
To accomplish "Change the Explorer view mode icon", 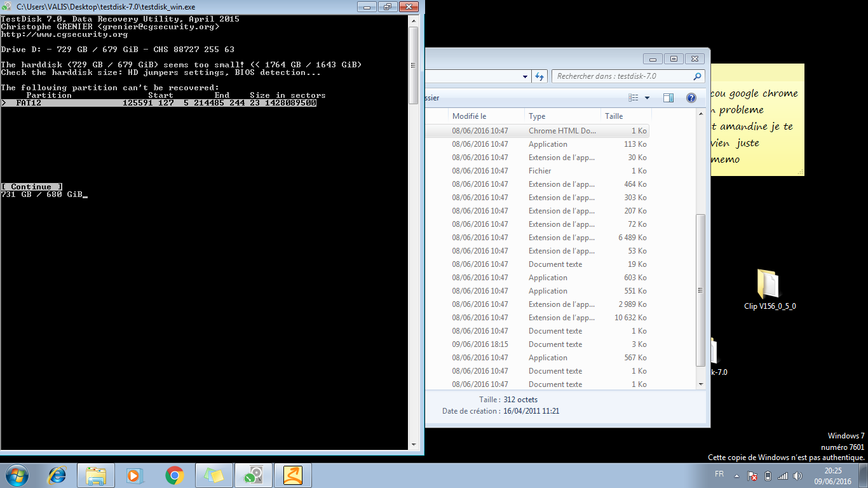I will 633,98.
